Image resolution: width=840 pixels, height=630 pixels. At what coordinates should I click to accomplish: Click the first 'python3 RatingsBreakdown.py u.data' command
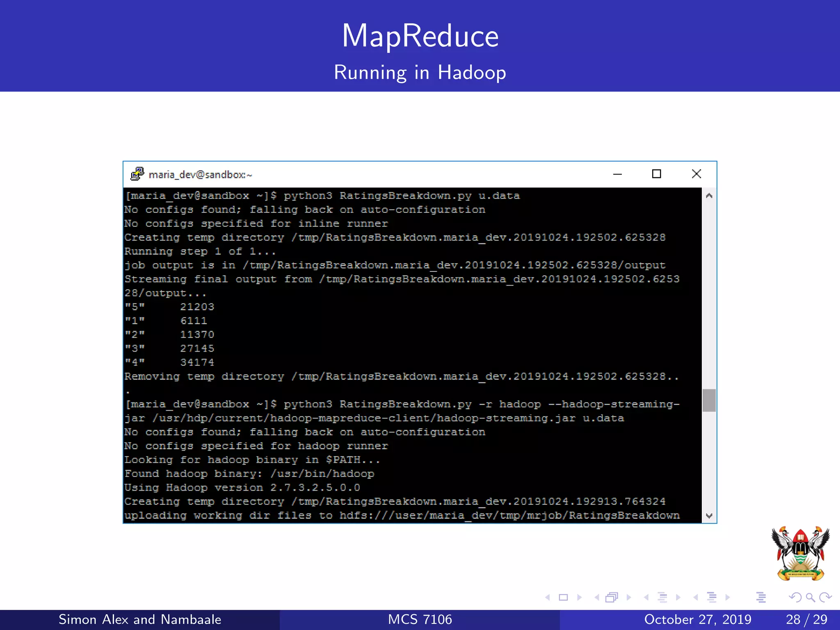[x=402, y=196]
